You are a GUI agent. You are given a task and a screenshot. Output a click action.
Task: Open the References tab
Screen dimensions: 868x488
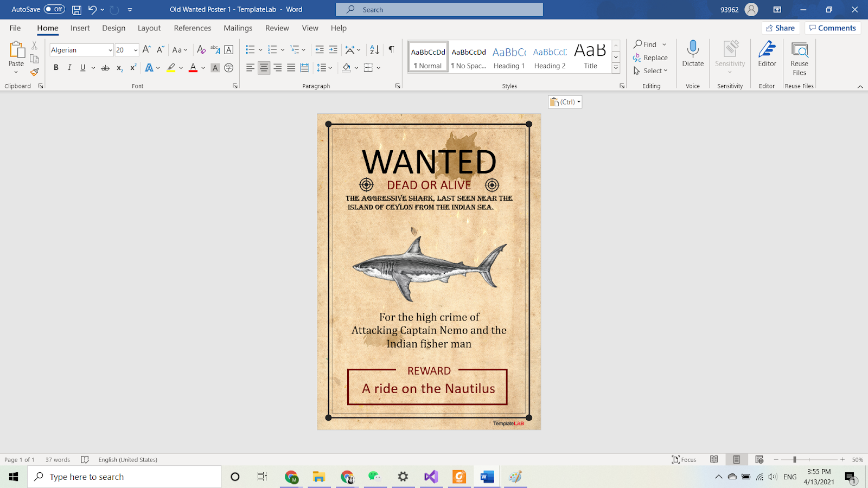coord(193,28)
